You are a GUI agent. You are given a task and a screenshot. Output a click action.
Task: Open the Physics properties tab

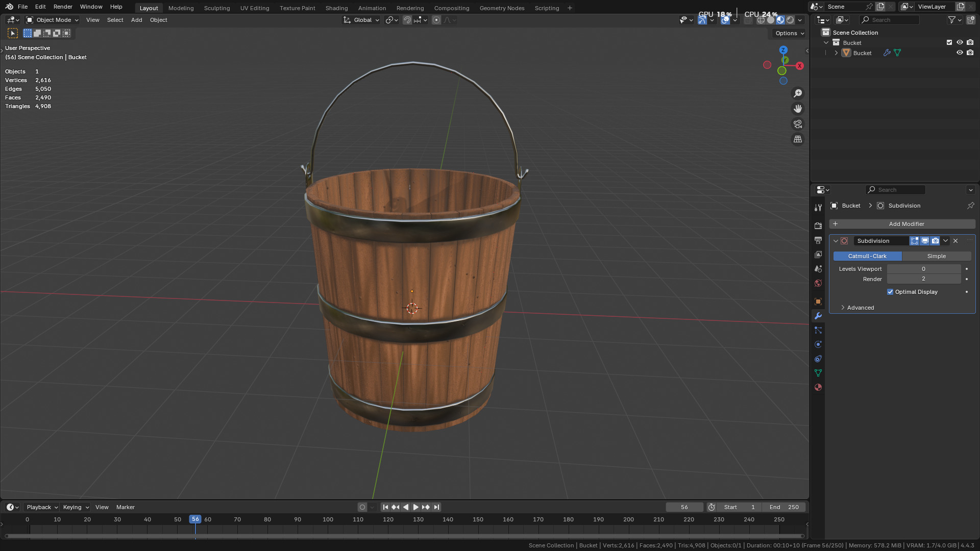[818, 344]
